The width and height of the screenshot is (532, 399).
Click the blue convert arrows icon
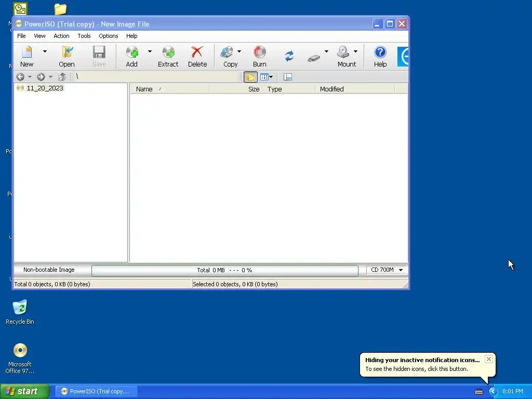click(x=289, y=56)
